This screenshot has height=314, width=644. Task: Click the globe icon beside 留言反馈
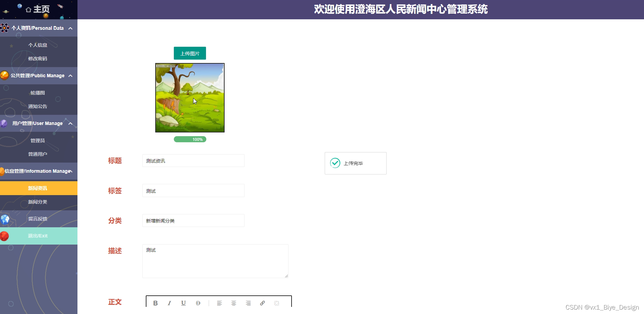(x=5, y=219)
